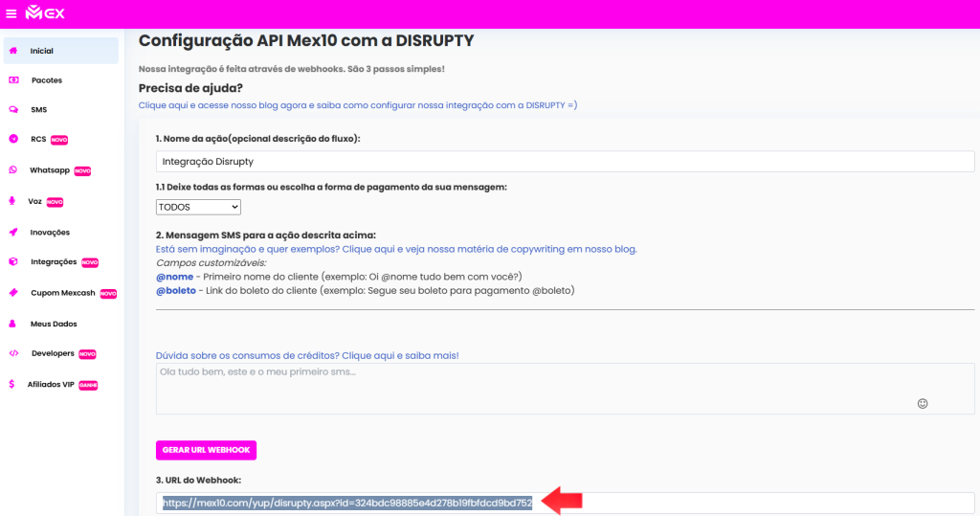This screenshot has width=980, height=516.
Task: Click the GANHE badge next to Afiliados VIP
Action: pyautogui.click(x=88, y=385)
